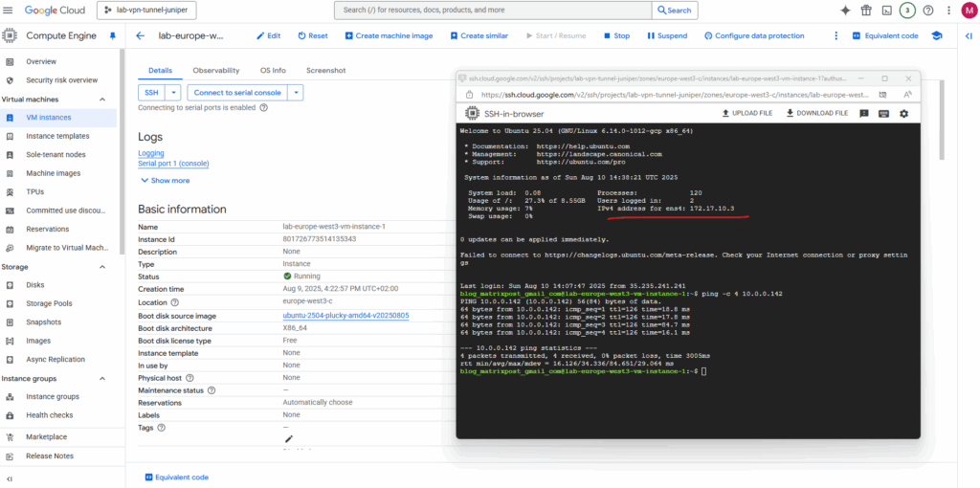Screen dimensions: 980x488
Task: Collapse Storage section
Action: coord(102,267)
